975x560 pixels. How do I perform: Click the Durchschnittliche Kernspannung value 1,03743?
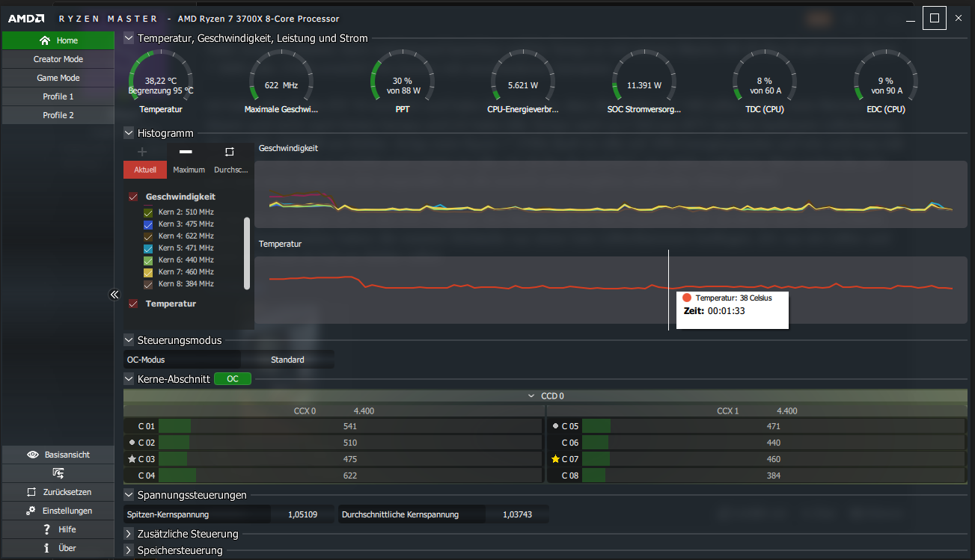point(517,514)
